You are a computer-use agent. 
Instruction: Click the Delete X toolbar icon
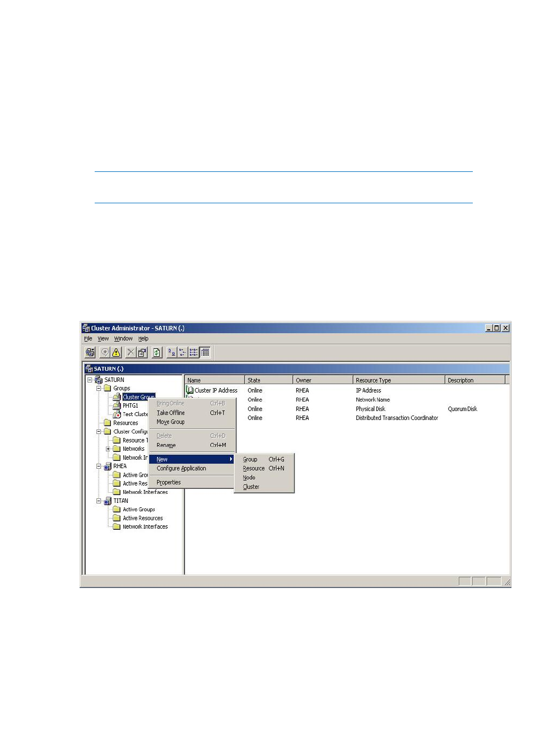pyautogui.click(x=131, y=352)
